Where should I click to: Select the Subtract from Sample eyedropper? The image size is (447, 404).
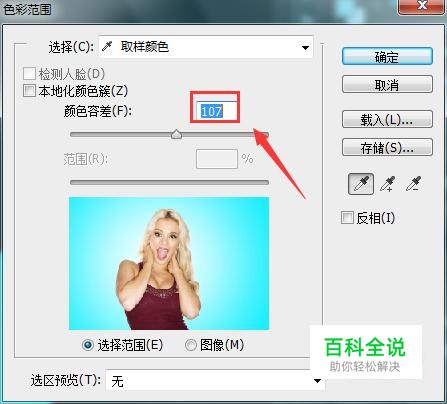pos(414,184)
